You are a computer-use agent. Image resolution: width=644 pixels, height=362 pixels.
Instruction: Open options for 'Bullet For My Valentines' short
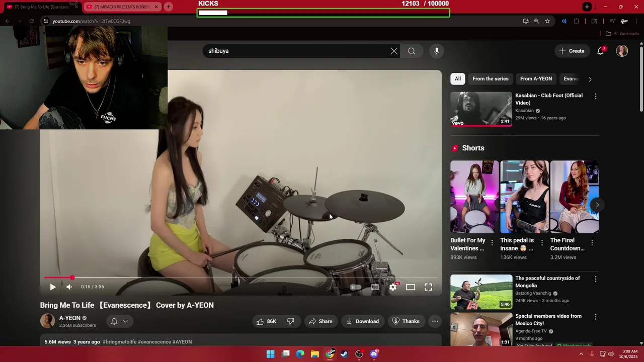point(492,243)
